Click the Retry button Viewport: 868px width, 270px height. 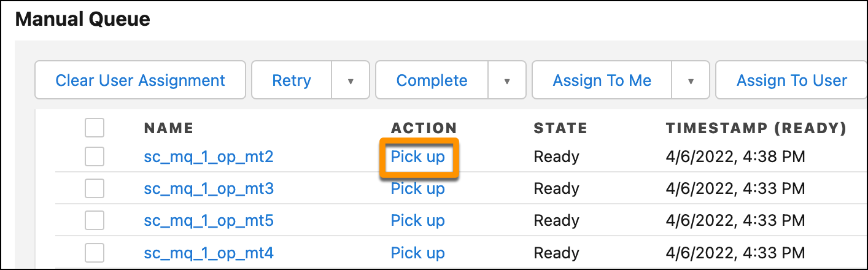[x=292, y=80]
